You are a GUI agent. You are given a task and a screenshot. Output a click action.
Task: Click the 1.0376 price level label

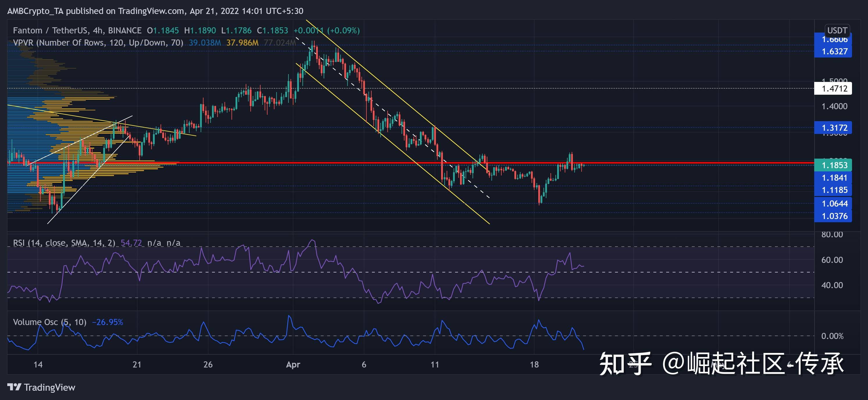[x=833, y=216]
